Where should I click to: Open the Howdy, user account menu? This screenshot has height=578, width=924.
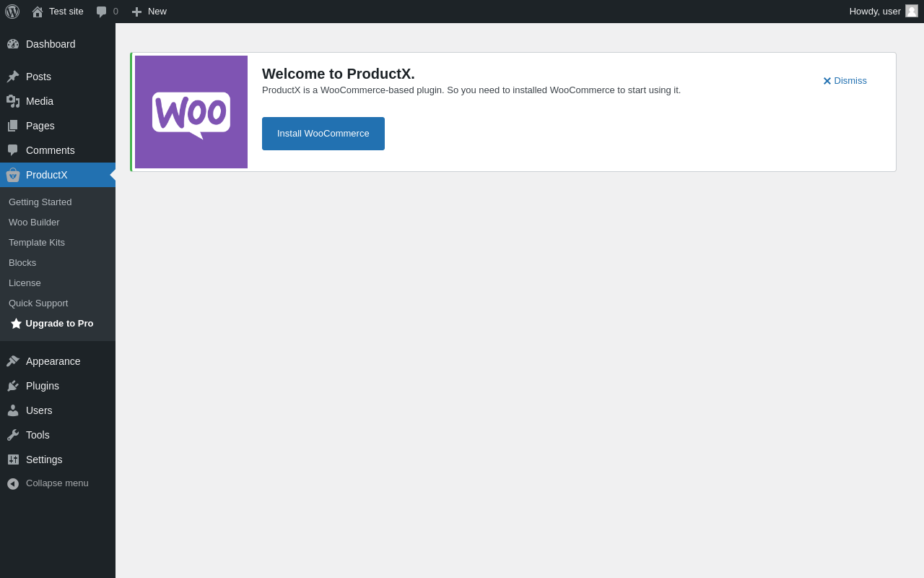[x=884, y=12]
